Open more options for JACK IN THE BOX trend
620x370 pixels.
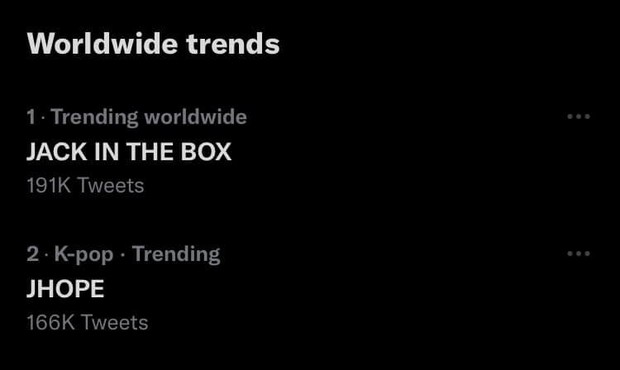tap(578, 117)
